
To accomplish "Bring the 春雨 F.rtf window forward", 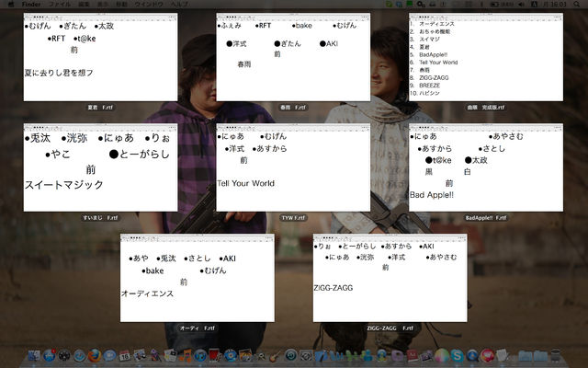I will 293,64.
